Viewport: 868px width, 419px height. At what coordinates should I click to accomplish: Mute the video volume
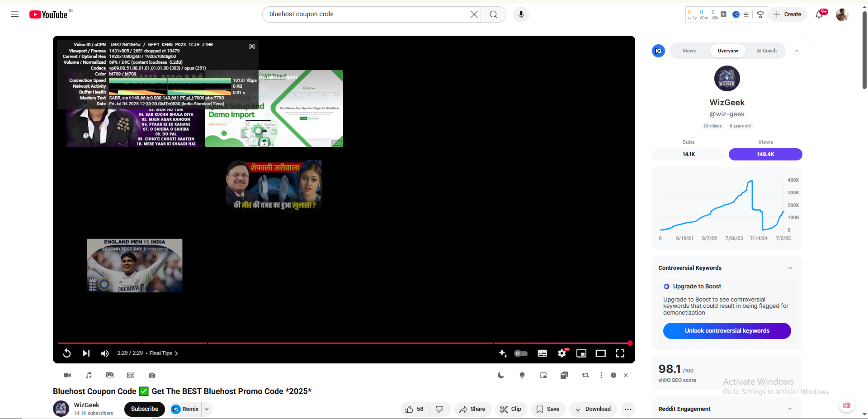(x=105, y=353)
